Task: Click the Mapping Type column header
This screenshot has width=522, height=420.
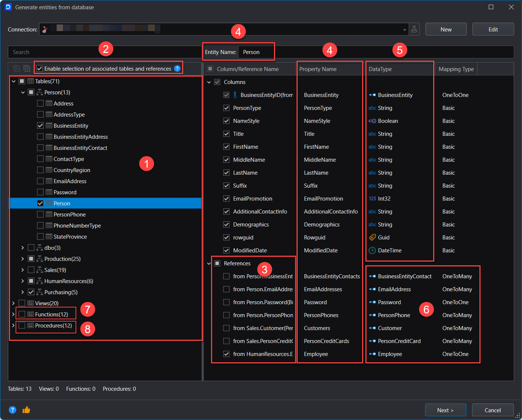Action: pyautogui.click(x=456, y=69)
